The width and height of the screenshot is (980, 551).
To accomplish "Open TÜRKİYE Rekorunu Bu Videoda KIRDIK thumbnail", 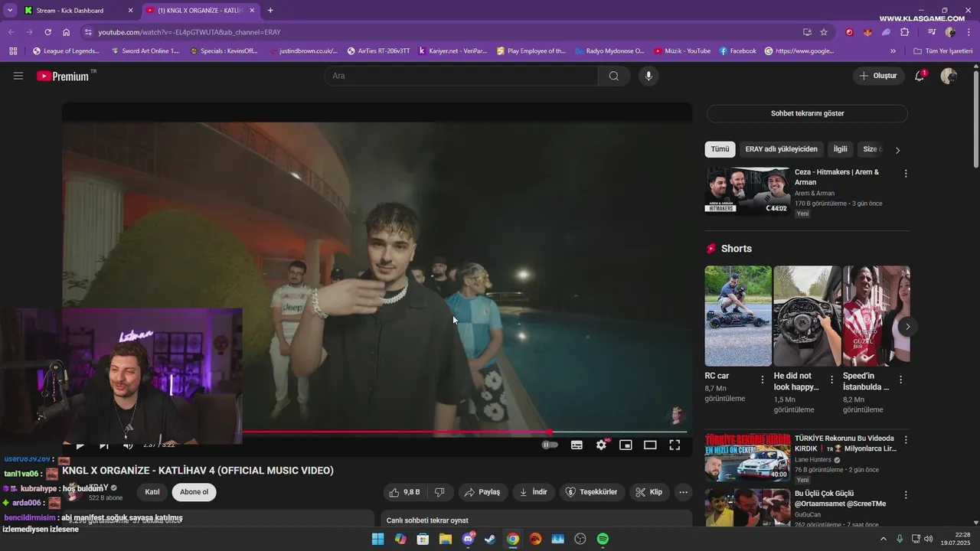I will 747,457.
